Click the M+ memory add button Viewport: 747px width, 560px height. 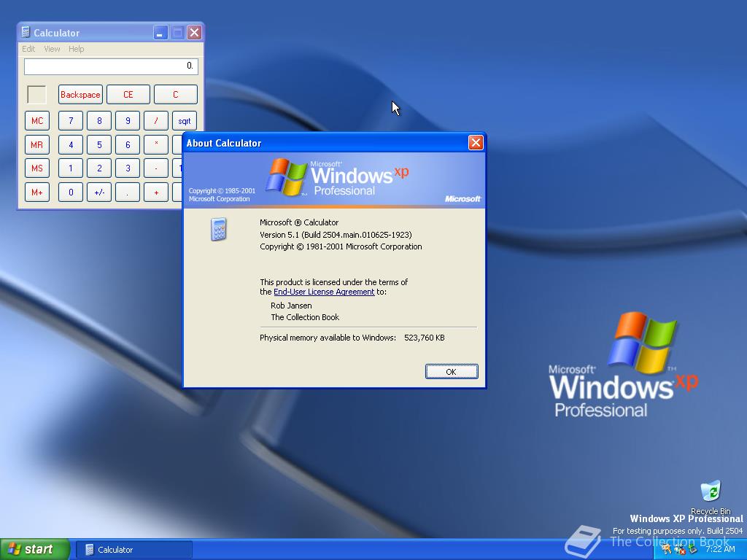[37, 192]
